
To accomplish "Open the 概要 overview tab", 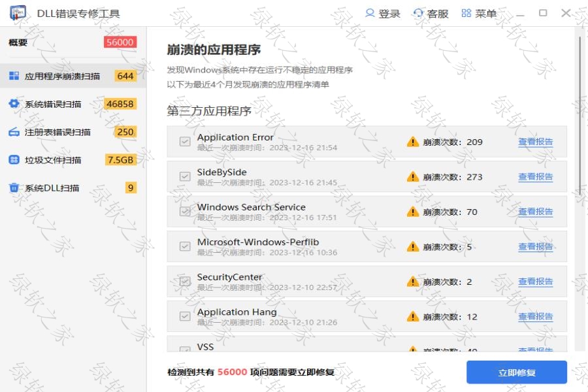I will pos(18,42).
